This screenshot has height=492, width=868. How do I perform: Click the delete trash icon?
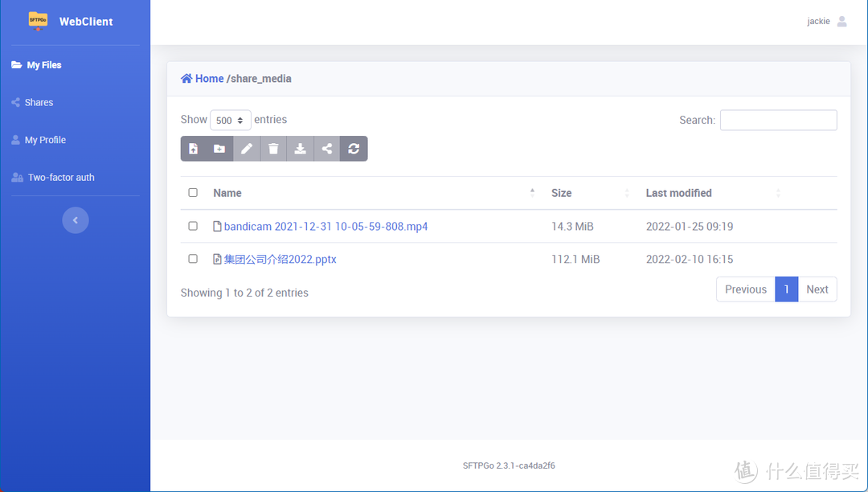pyautogui.click(x=273, y=149)
